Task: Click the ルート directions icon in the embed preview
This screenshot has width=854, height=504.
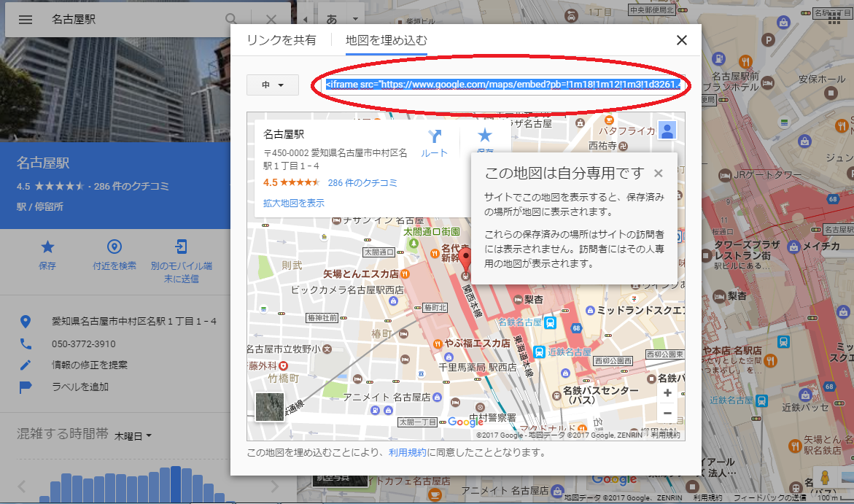Action: [434, 136]
